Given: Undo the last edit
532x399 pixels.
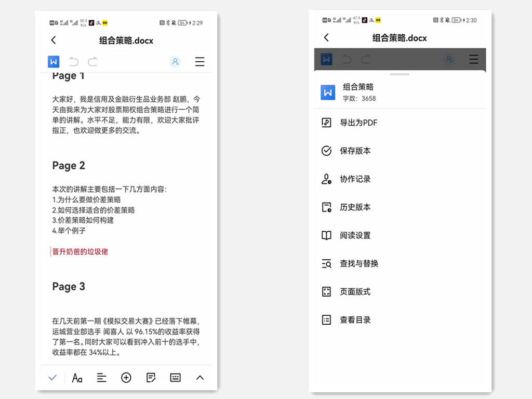Looking at the screenshot, I should pyautogui.click(x=73, y=61).
